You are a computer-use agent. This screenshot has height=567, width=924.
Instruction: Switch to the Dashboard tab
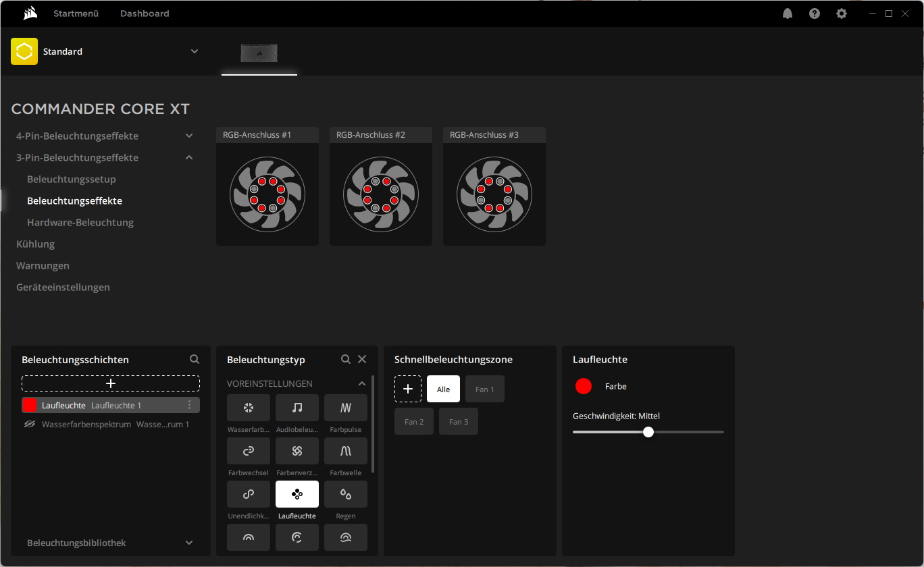(145, 13)
